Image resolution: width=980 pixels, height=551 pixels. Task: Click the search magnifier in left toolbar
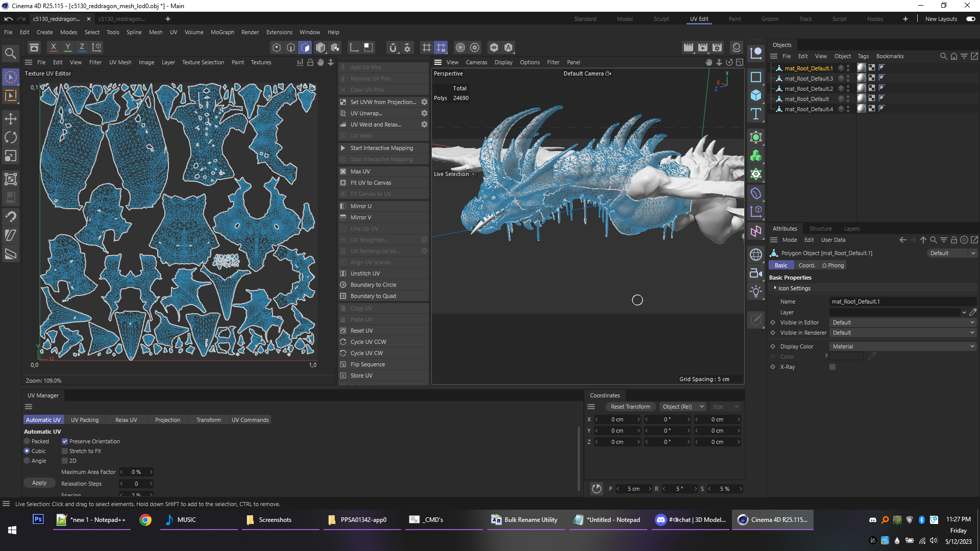pyautogui.click(x=10, y=53)
